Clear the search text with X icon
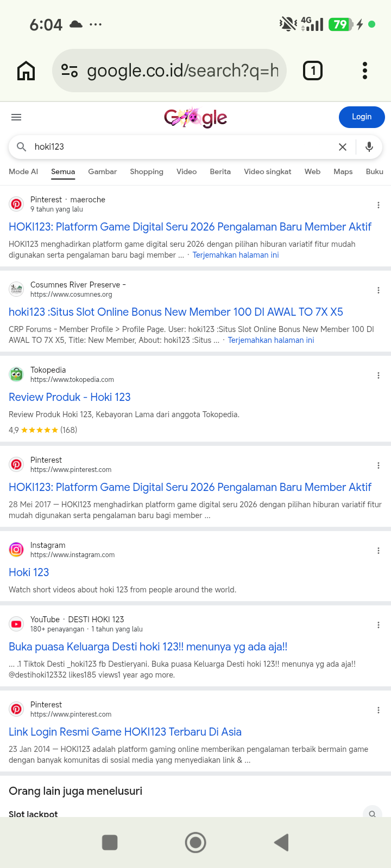 (x=343, y=147)
